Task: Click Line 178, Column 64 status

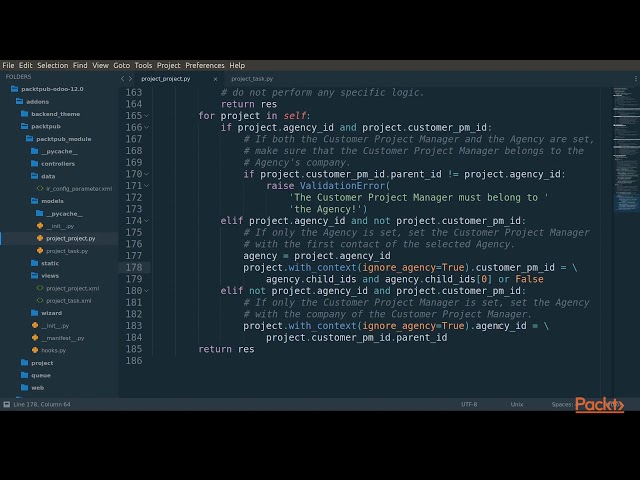Action: [x=42, y=404]
